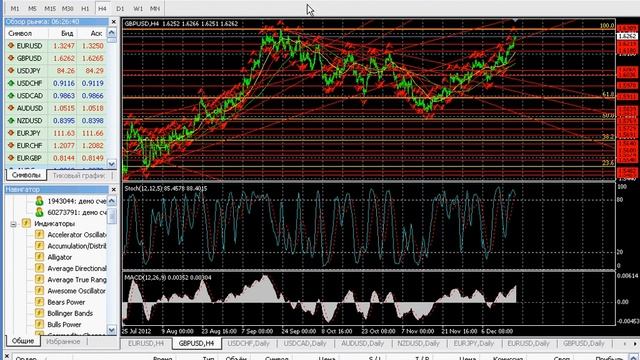Click the GBPUSD symbol icon
This screenshot has height=360, width=640.
tap(11, 58)
